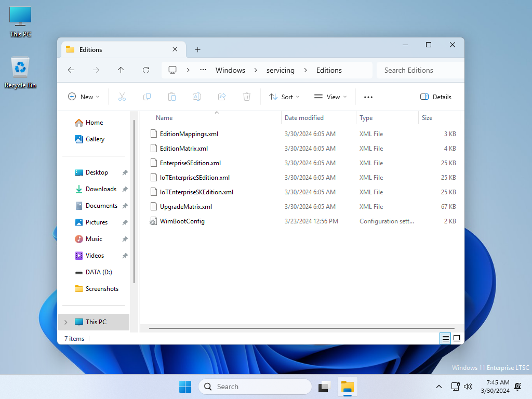Go up one folder level
532x399 pixels.
click(x=121, y=70)
